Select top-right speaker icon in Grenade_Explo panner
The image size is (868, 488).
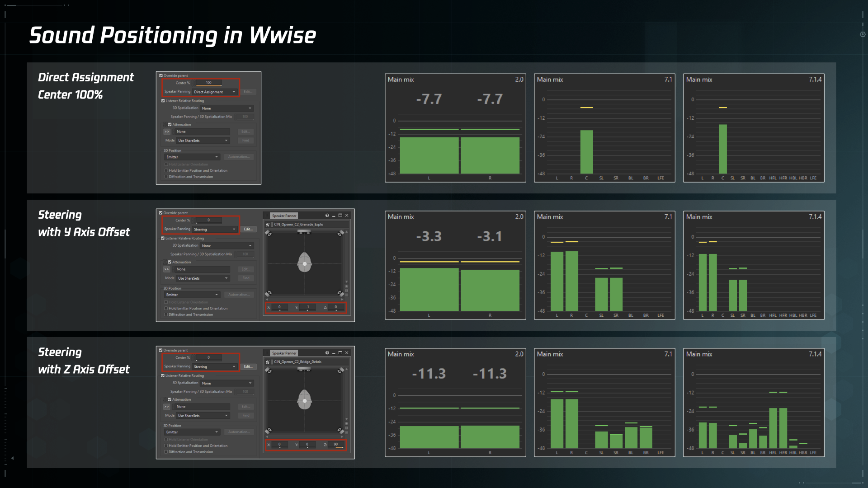[340, 233]
